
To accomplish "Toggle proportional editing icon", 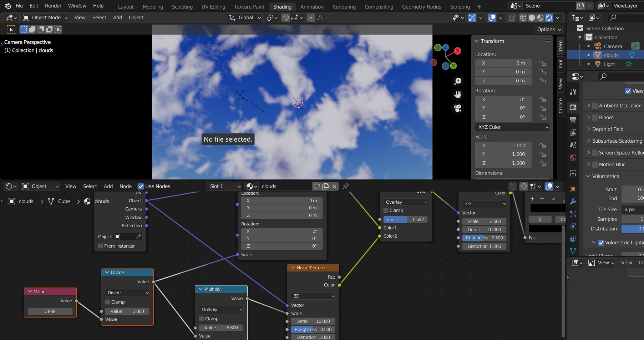I will pos(311,17).
